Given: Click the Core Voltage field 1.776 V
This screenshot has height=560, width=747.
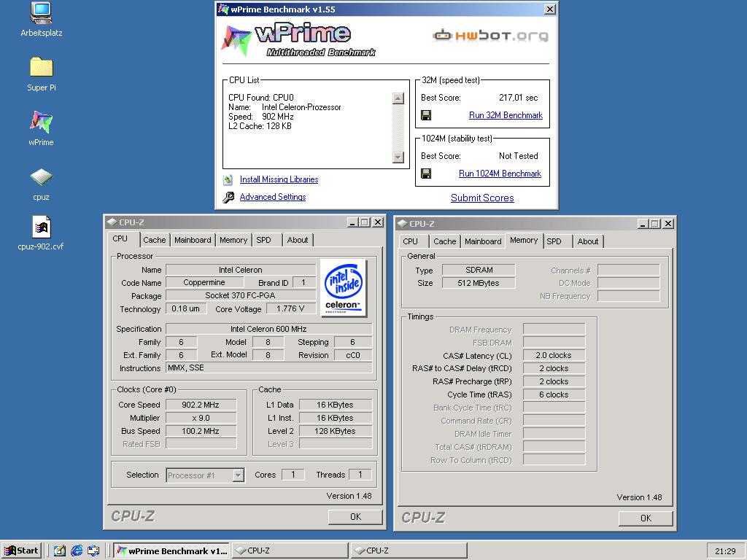Looking at the screenshot, I should coord(290,308).
